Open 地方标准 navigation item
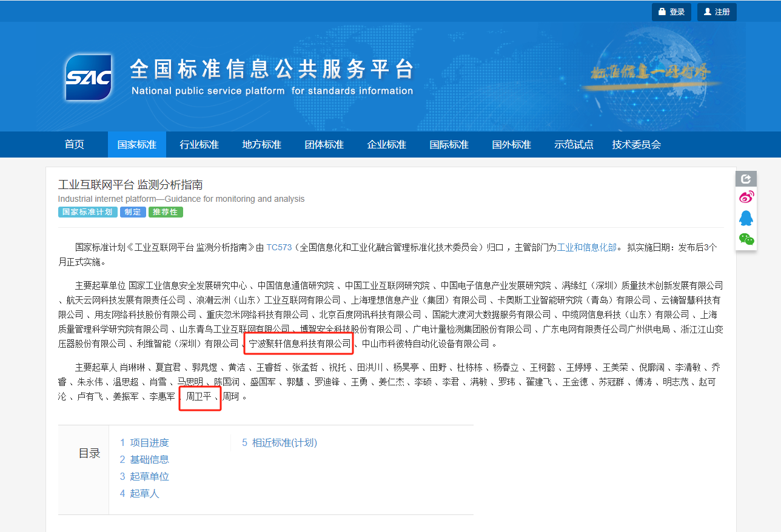 point(262,145)
